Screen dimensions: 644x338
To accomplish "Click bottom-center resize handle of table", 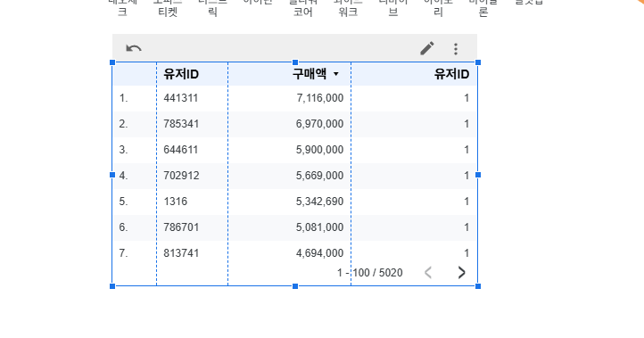I will tap(295, 286).
